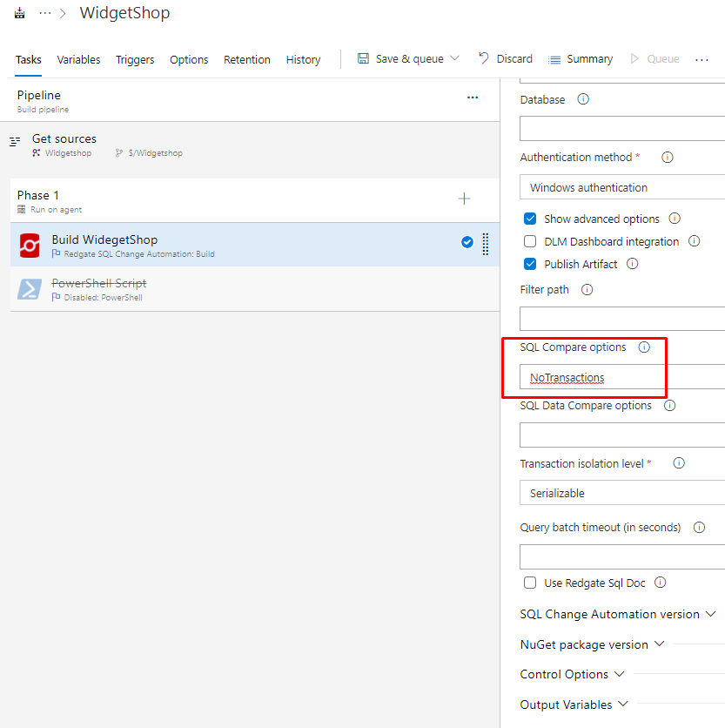Switch to the Variables tab
Screen dimensions: 725x728
click(78, 60)
